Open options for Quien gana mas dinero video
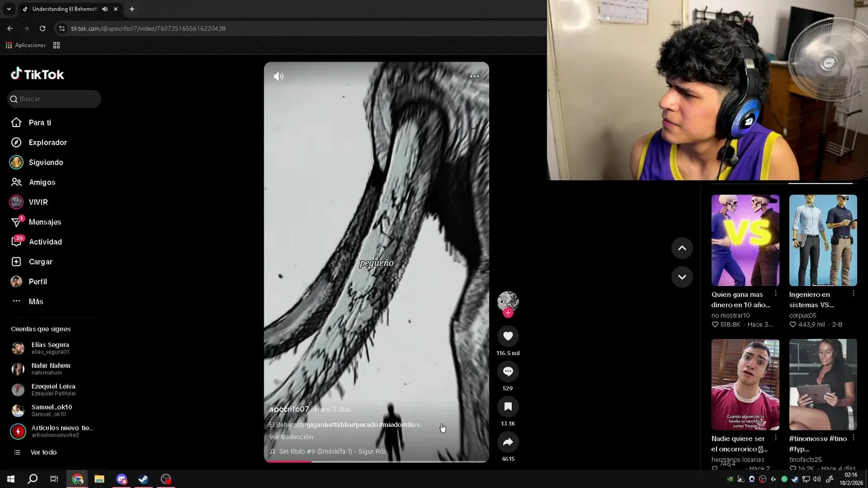 [x=776, y=294]
